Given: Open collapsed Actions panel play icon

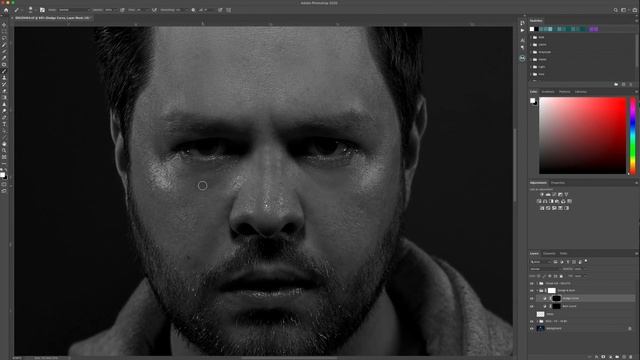Looking at the screenshot, I should (x=522, y=30).
